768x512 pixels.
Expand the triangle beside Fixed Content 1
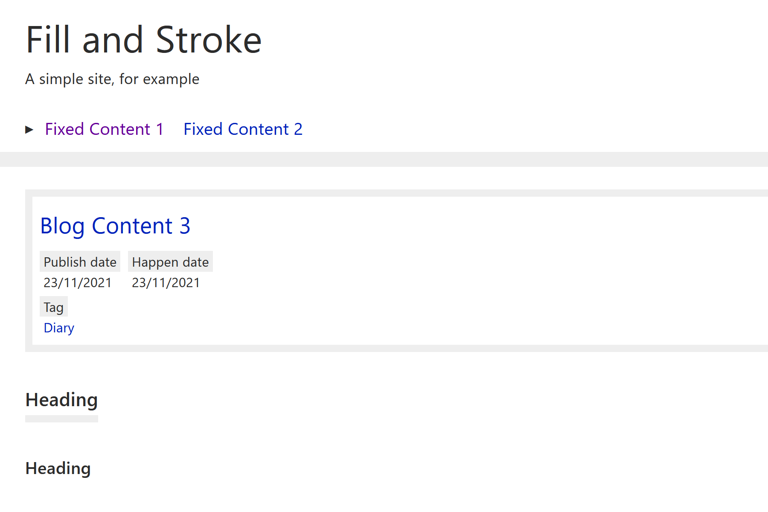(29, 129)
